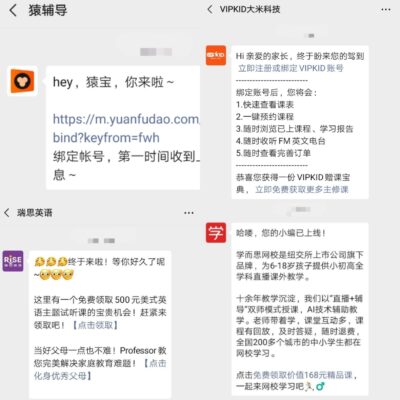Screen dimensions: 400x400
Task: Click the 【点击领取】 link
Action: coord(95,325)
